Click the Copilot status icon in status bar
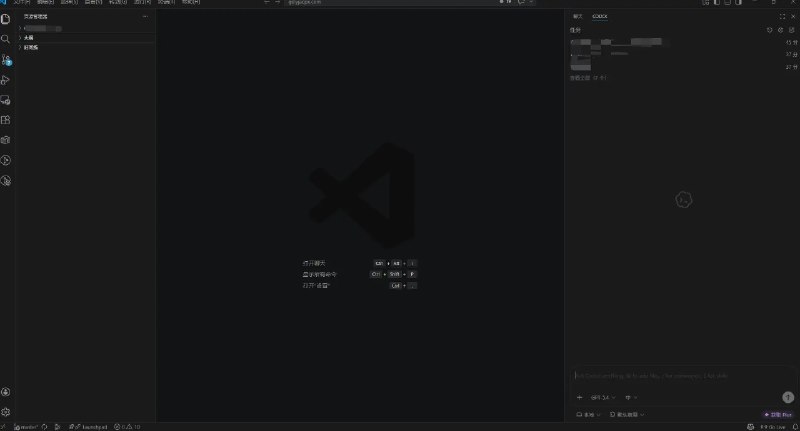800x431 pixels. click(x=751, y=427)
